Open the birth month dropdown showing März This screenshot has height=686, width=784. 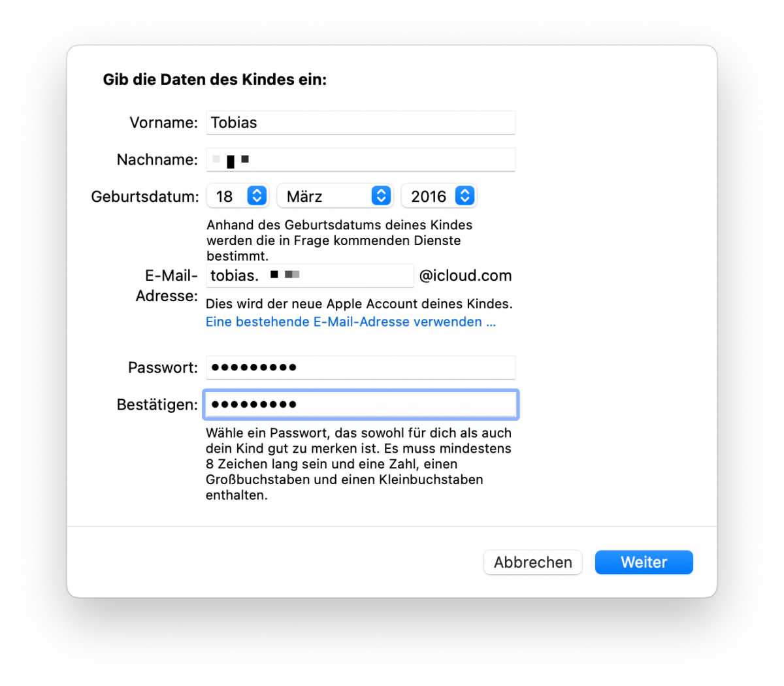pos(335,196)
